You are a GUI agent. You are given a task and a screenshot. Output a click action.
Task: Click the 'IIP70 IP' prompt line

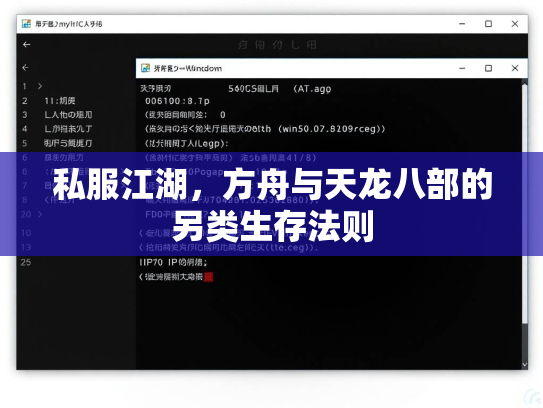point(173,262)
